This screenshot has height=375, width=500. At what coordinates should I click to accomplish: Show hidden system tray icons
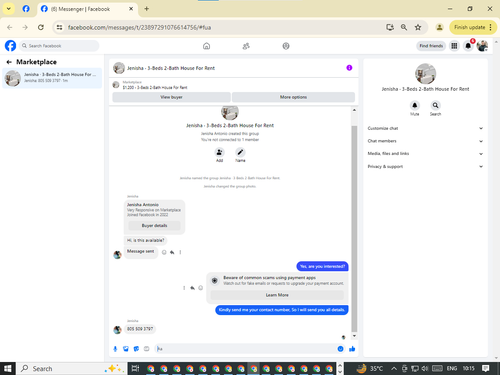coord(394,368)
